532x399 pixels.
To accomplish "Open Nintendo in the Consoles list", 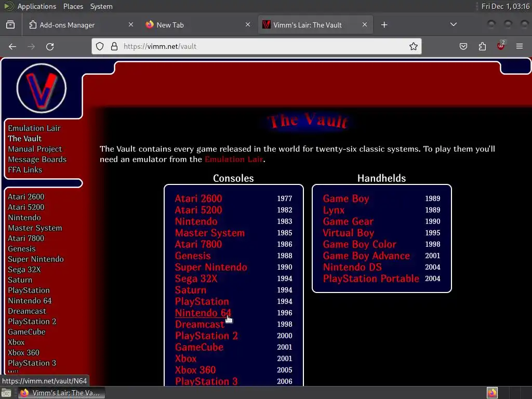I will (196, 221).
